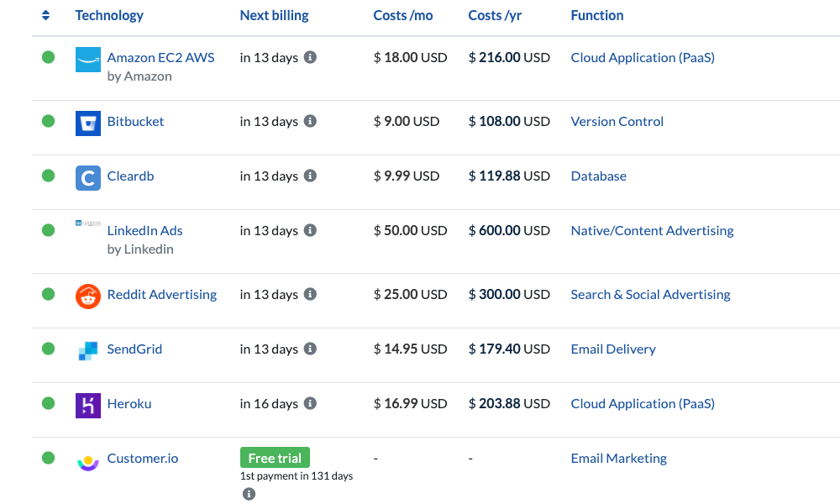Open the Database function link
The image size is (840, 504).
point(598,176)
